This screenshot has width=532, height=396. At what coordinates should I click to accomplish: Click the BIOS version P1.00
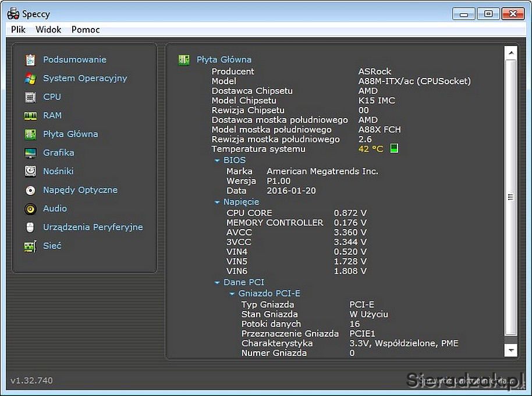(279, 181)
